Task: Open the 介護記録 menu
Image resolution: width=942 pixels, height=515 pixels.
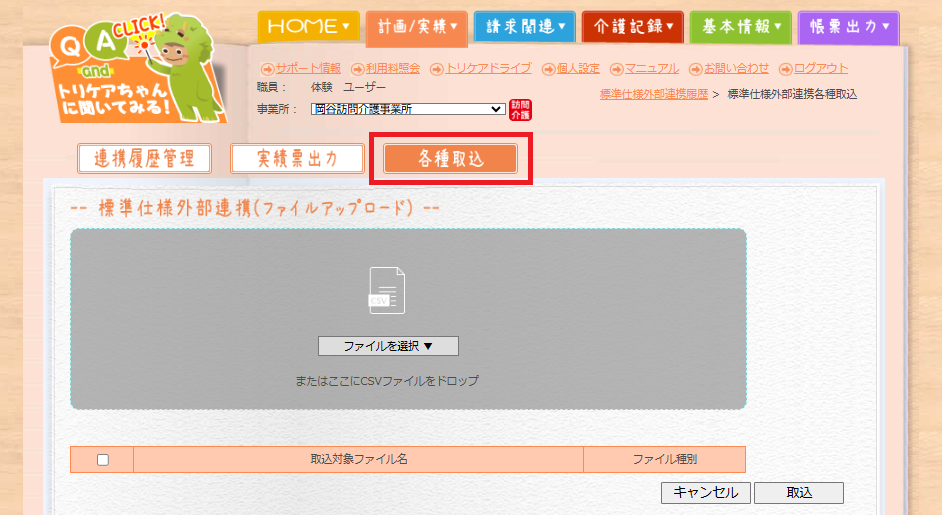Action: [632, 26]
